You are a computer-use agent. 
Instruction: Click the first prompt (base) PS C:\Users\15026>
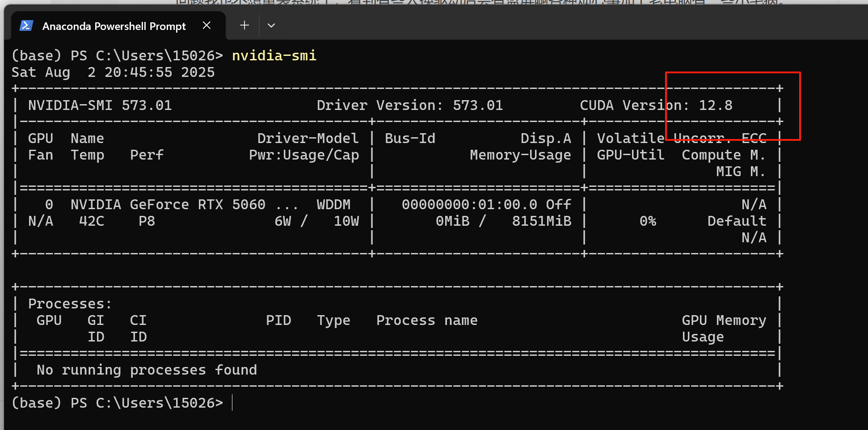[117, 55]
